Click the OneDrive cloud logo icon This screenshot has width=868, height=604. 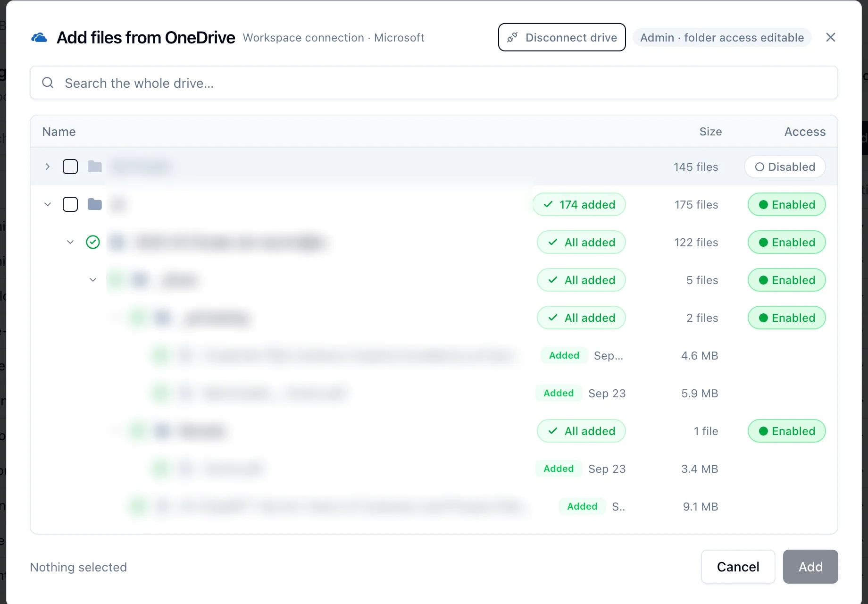coord(39,37)
